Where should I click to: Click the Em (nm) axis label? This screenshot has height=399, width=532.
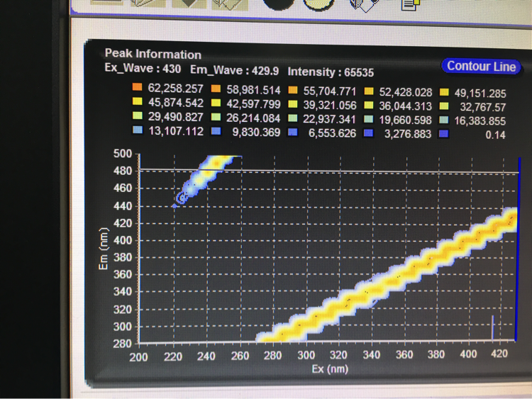click(104, 249)
